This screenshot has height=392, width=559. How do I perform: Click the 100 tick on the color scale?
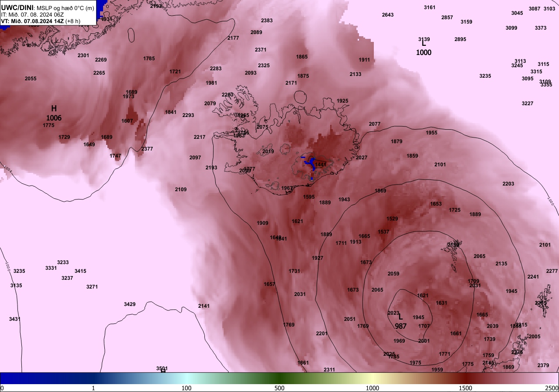click(x=186, y=388)
